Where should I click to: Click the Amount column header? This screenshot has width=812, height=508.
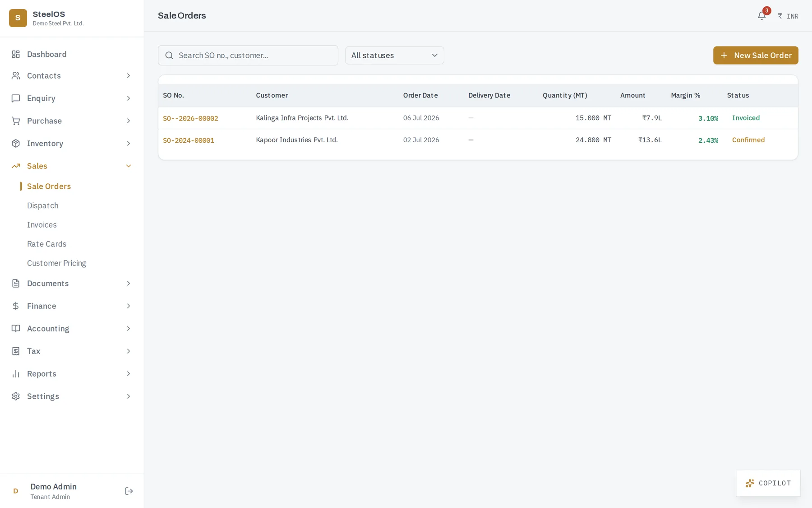632,95
